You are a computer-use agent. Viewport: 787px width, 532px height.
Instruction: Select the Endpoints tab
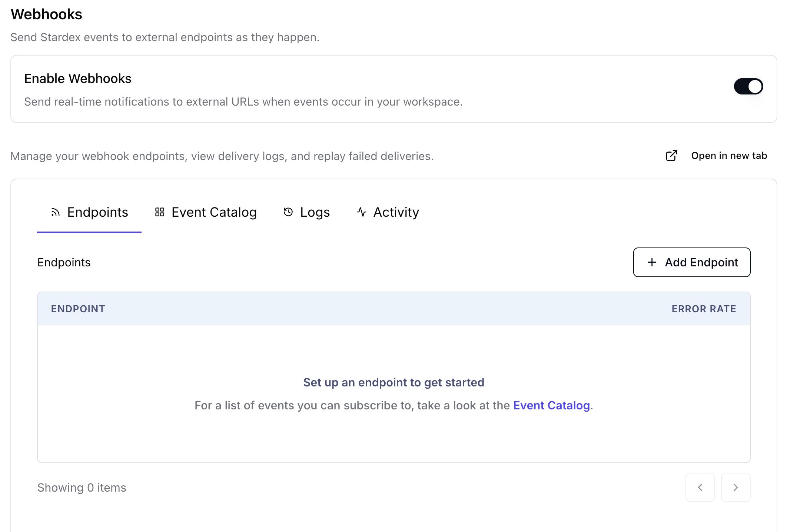[x=89, y=212]
